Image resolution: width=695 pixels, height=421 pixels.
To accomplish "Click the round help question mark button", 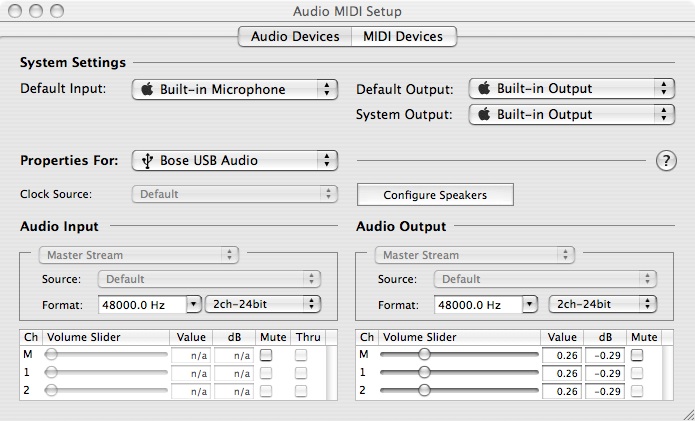I will (665, 161).
